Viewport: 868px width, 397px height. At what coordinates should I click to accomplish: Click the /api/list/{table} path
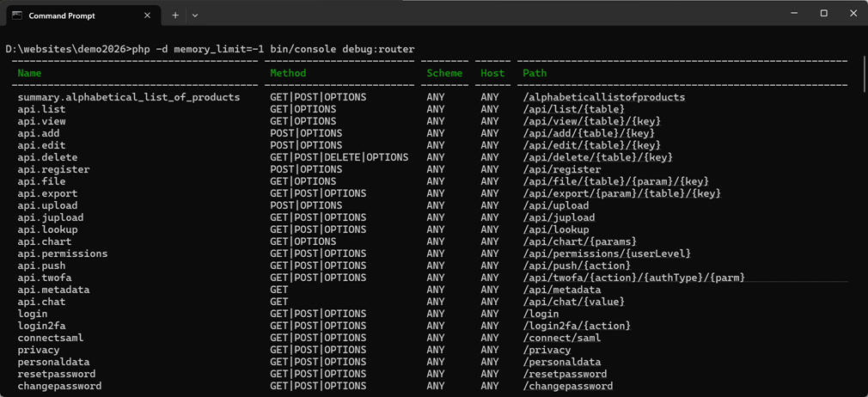click(x=574, y=109)
